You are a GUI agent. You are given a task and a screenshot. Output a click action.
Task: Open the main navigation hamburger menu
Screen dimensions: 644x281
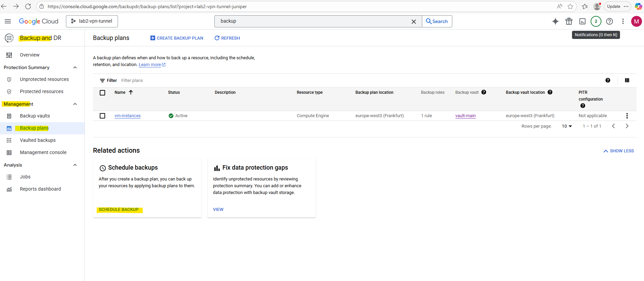pos(8,21)
